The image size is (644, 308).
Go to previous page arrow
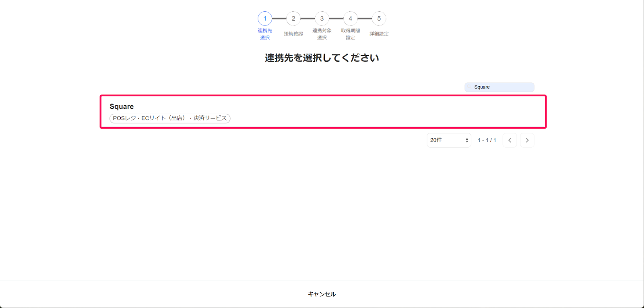pos(510,140)
